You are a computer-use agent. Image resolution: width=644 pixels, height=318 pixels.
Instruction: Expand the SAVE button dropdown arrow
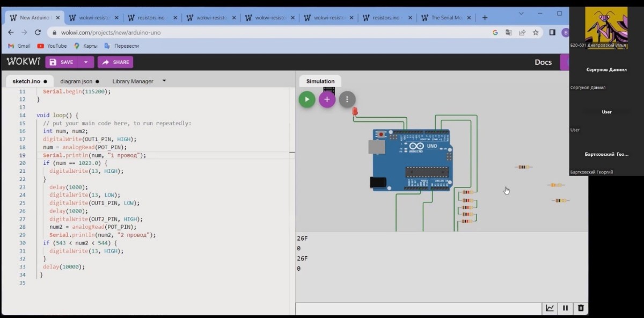[85, 62]
